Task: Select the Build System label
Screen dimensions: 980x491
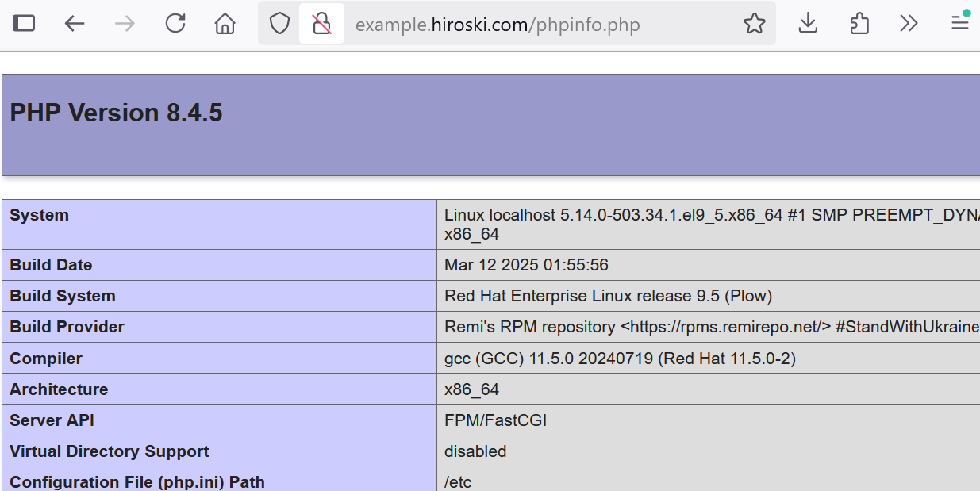Action: tap(63, 296)
